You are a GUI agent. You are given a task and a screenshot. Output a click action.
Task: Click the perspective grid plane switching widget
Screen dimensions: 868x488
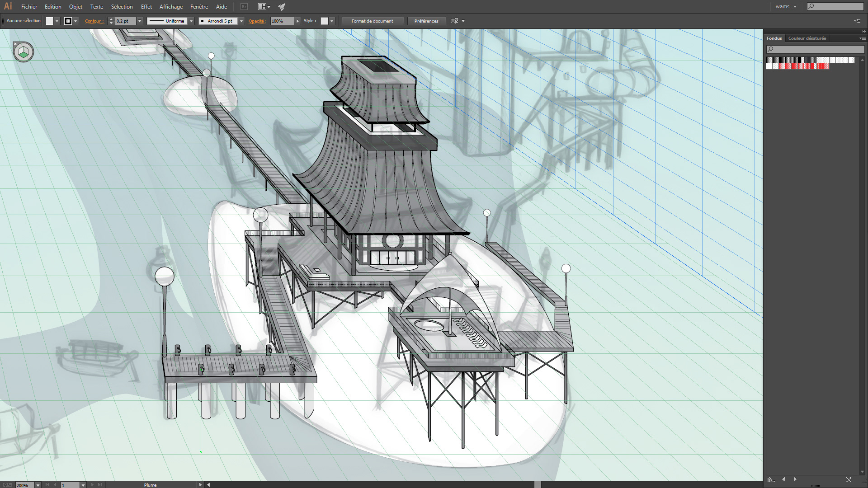24,52
